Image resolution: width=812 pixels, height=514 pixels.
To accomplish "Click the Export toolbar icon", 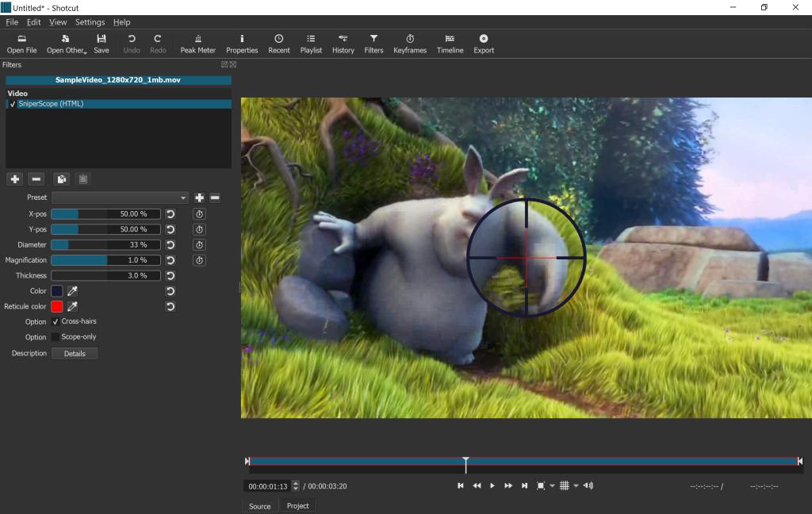I will pyautogui.click(x=484, y=44).
